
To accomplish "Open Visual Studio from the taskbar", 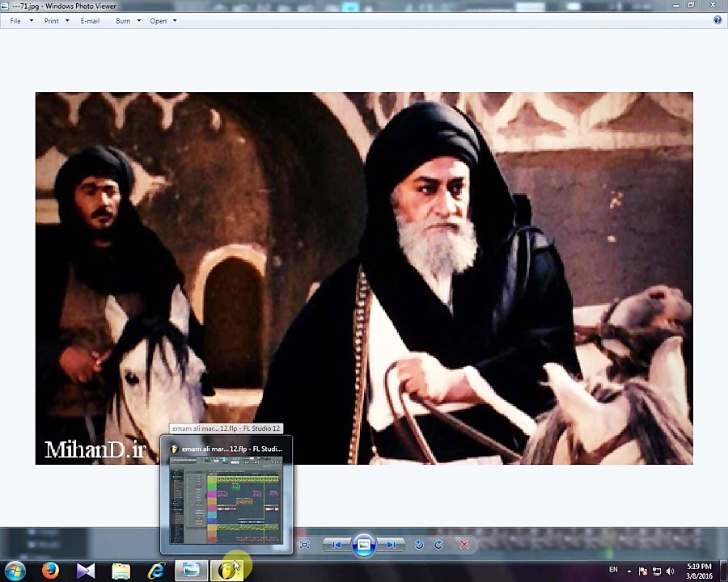I will [x=86, y=571].
